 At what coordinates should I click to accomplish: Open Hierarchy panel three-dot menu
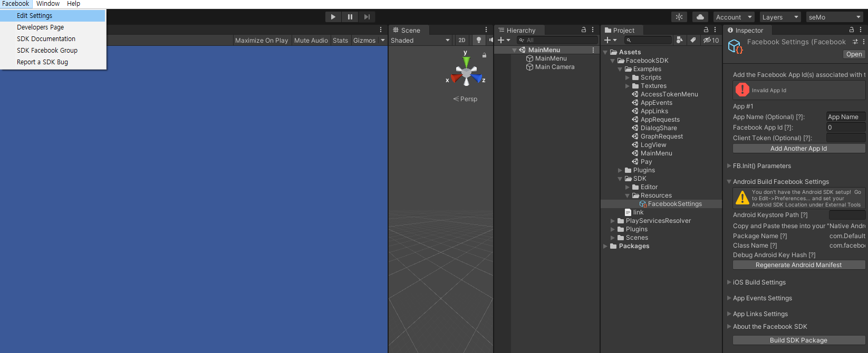click(593, 30)
